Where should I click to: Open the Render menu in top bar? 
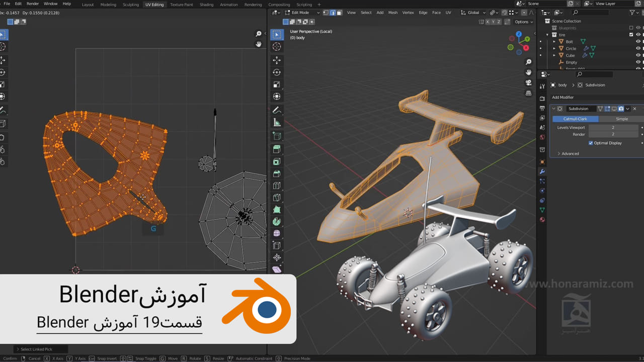(x=33, y=4)
